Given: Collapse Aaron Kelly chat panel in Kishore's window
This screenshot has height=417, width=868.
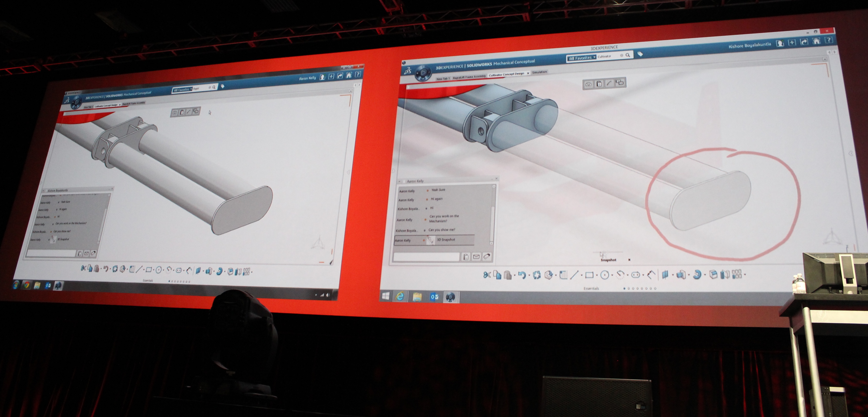Looking at the screenshot, I should (400, 181).
